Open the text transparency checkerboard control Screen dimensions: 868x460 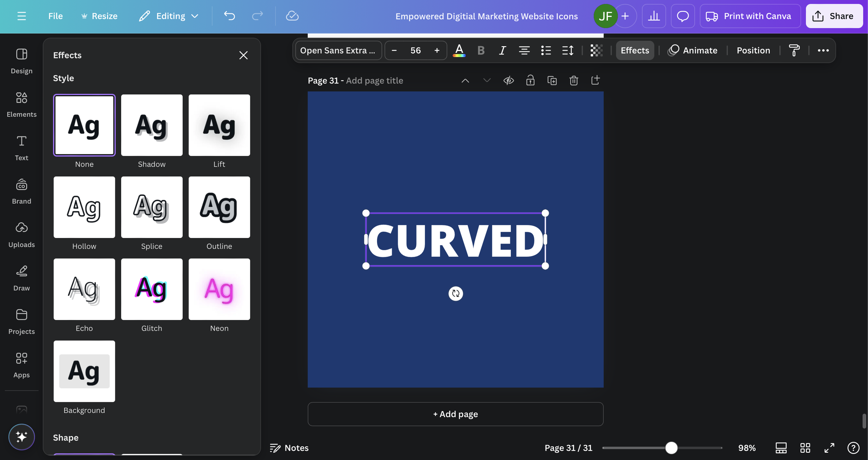click(596, 50)
